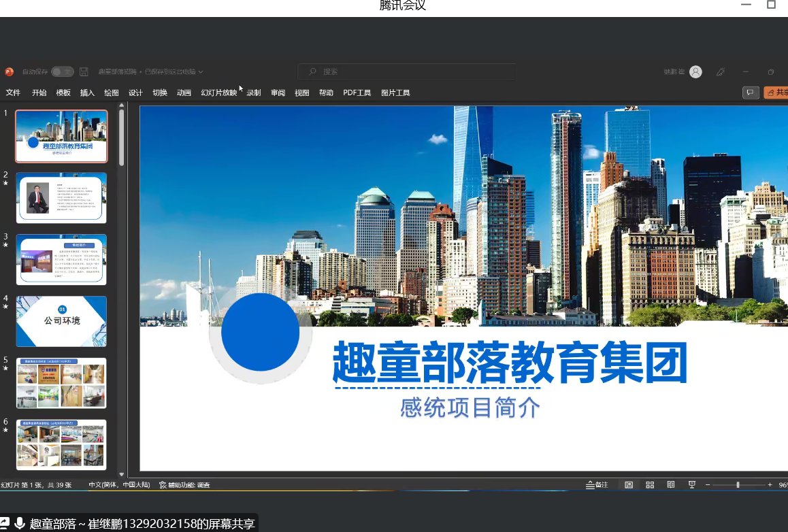Open the 文件 menu
Viewport: 788px width, 532px height.
pos(13,93)
